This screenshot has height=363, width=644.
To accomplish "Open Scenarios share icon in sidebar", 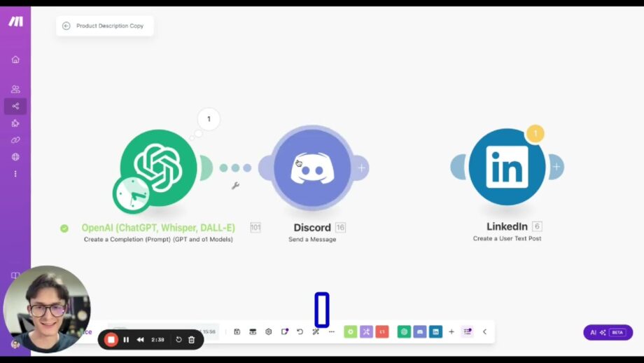I will coord(15,106).
